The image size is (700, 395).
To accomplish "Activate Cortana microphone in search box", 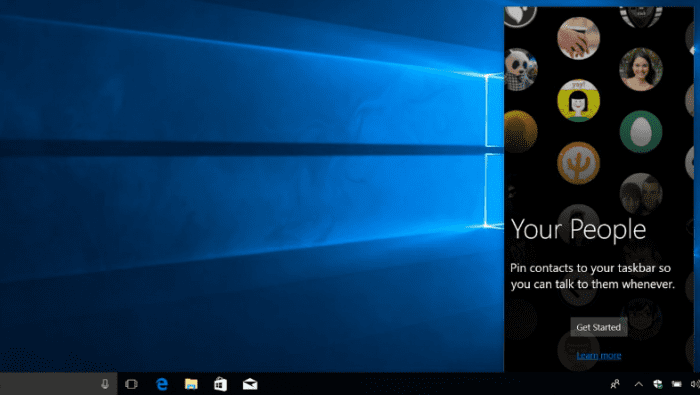I will pos(105,384).
